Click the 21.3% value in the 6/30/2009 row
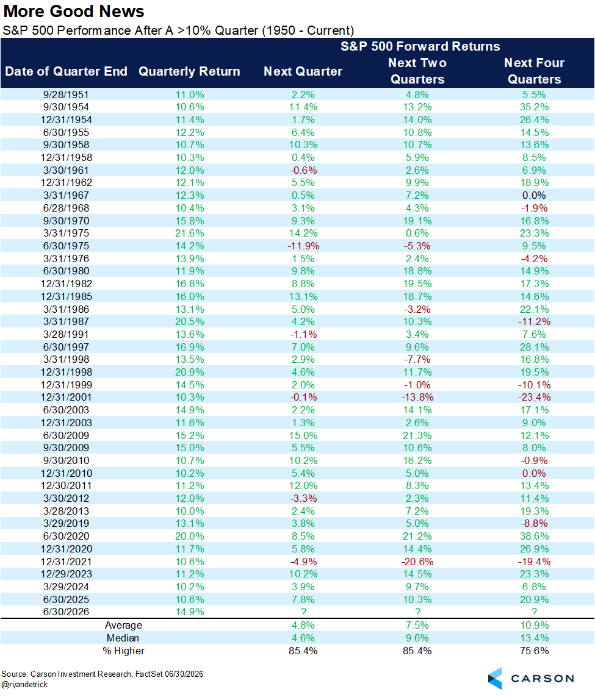The width and height of the screenshot is (595, 700). [x=417, y=436]
